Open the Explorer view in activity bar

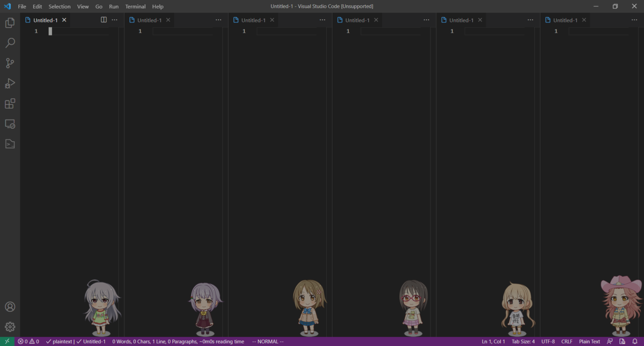tap(10, 23)
